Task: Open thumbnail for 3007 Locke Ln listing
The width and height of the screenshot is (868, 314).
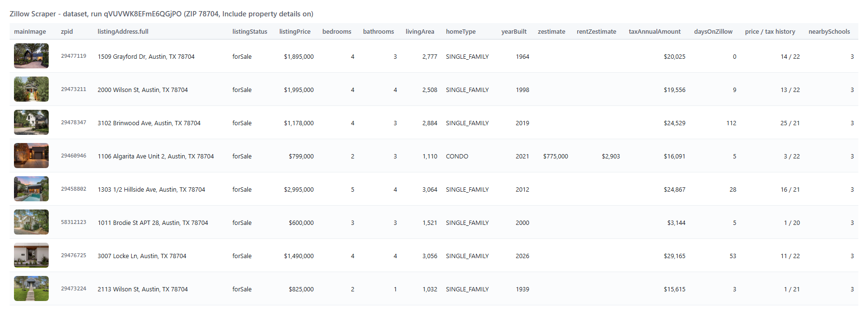Action: pos(31,255)
